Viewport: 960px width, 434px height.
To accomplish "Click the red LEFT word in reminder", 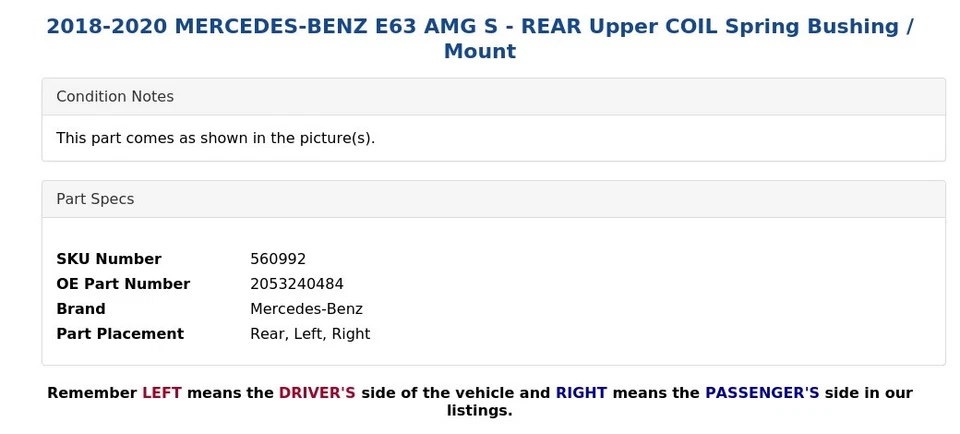I will point(161,393).
